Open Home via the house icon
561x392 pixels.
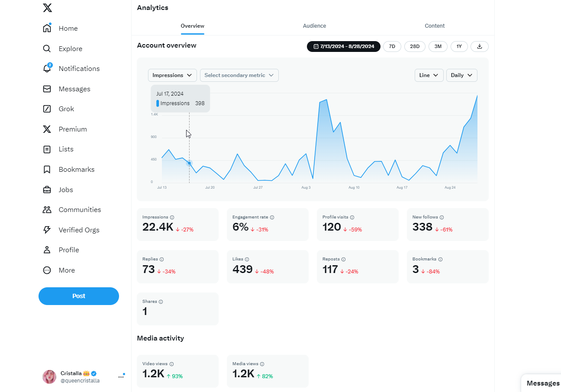click(47, 28)
